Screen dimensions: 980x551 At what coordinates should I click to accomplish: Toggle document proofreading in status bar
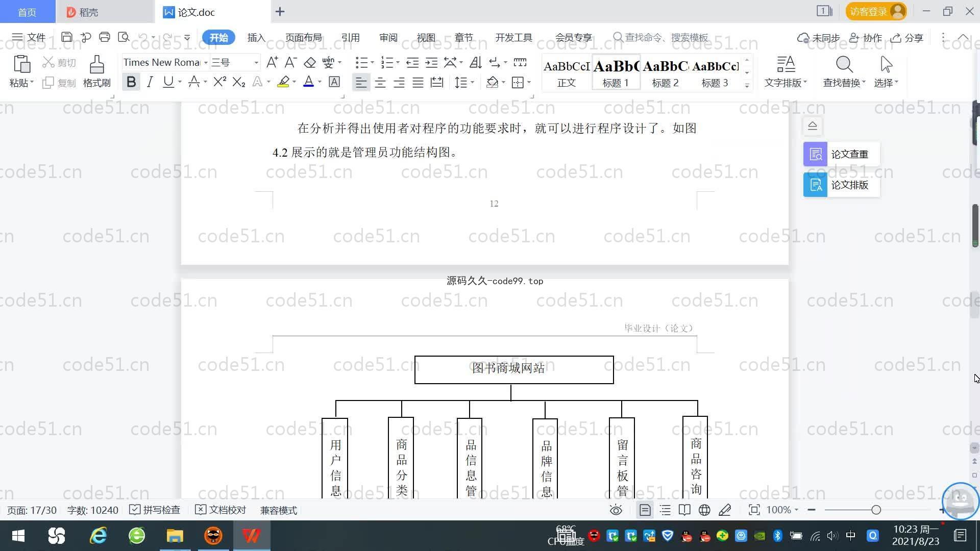coord(220,510)
